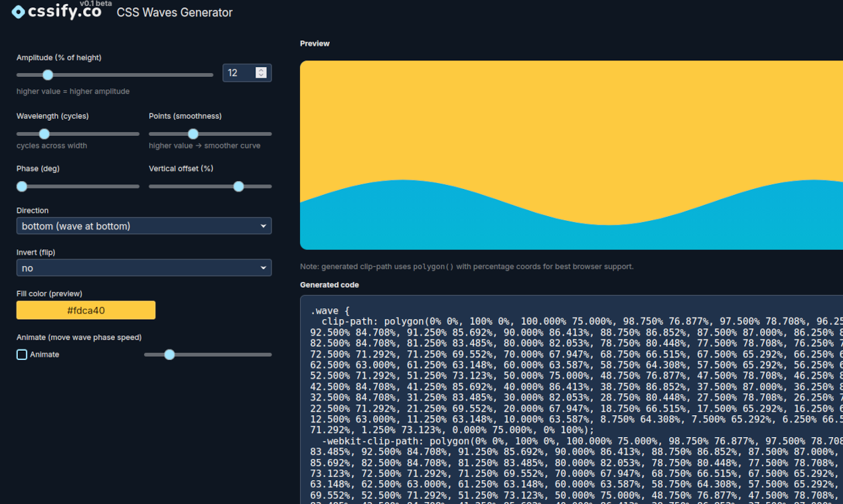Click the Phase (deg) slider handle
843x504 pixels.
coord(22,187)
